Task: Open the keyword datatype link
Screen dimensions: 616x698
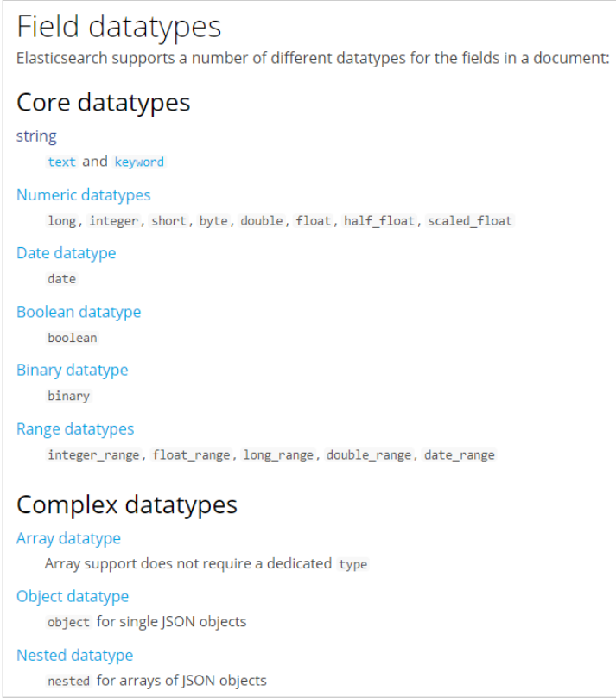Action: pos(139,162)
